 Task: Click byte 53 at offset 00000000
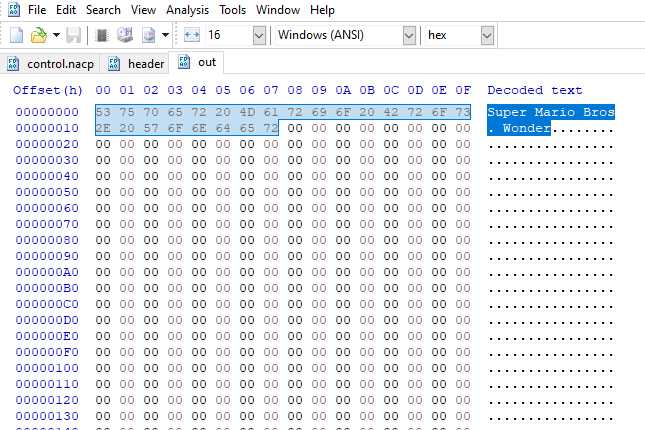[103, 112]
